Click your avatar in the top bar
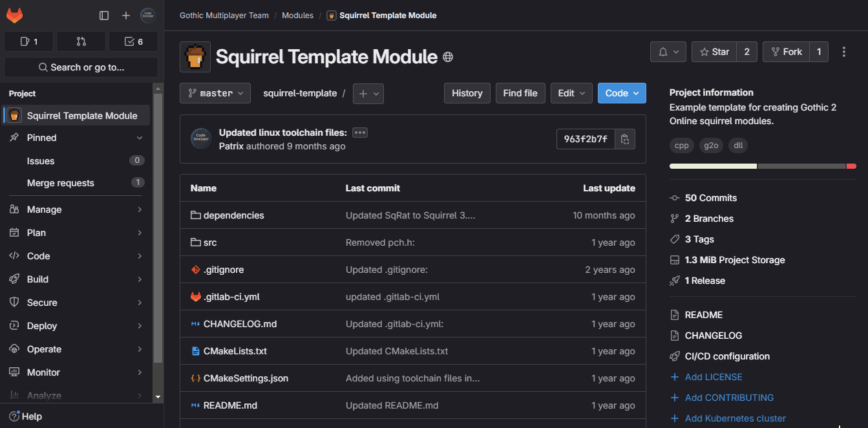868x428 pixels. tap(147, 15)
